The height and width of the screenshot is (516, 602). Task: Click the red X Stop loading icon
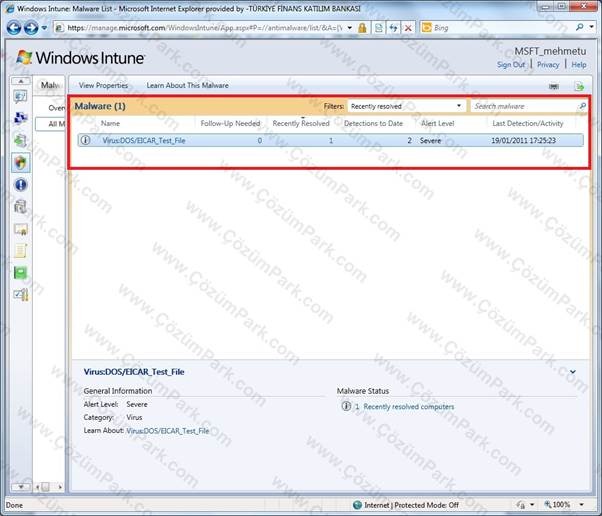[x=408, y=28]
